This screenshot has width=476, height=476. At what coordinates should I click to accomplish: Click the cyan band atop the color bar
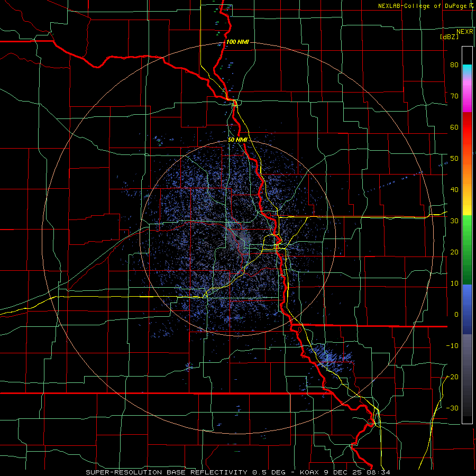click(467, 70)
